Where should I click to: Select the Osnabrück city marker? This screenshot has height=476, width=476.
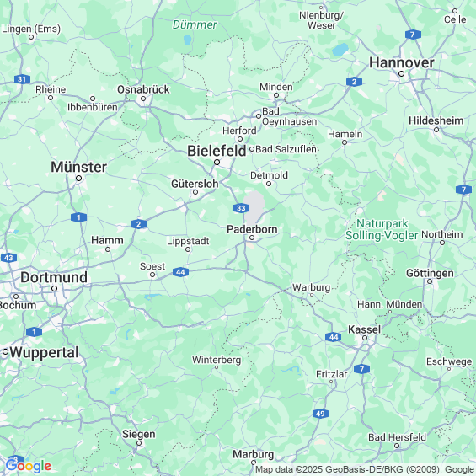click(x=143, y=99)
